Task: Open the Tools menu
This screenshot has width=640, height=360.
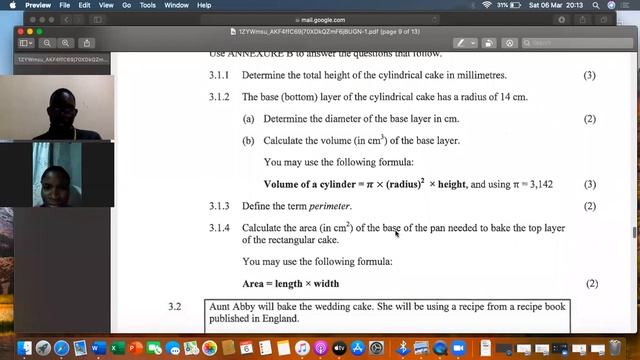Action: pos(147,5)
